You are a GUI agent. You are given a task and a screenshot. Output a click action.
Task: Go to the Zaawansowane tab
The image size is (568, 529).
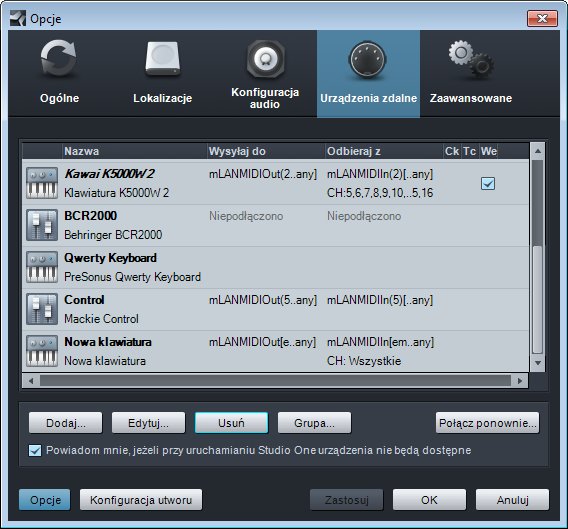(471, 74)
